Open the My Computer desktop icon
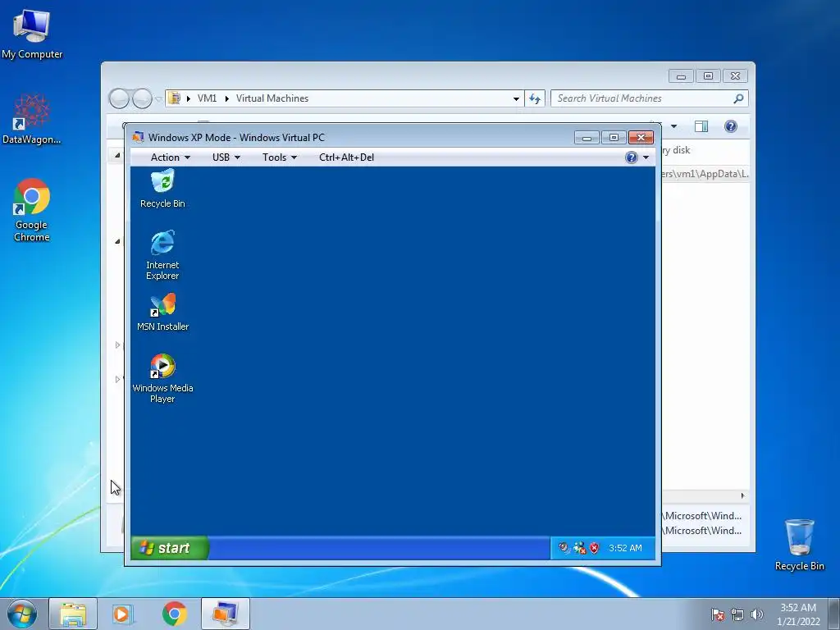The height and width of the screenshot is (630, 840). coord(32,34)
